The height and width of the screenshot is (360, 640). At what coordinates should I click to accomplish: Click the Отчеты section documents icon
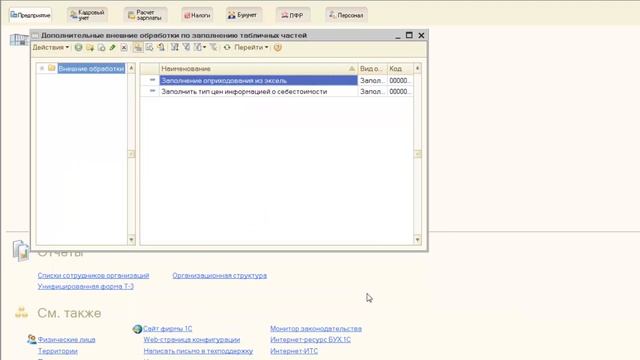tap(20, 251)
